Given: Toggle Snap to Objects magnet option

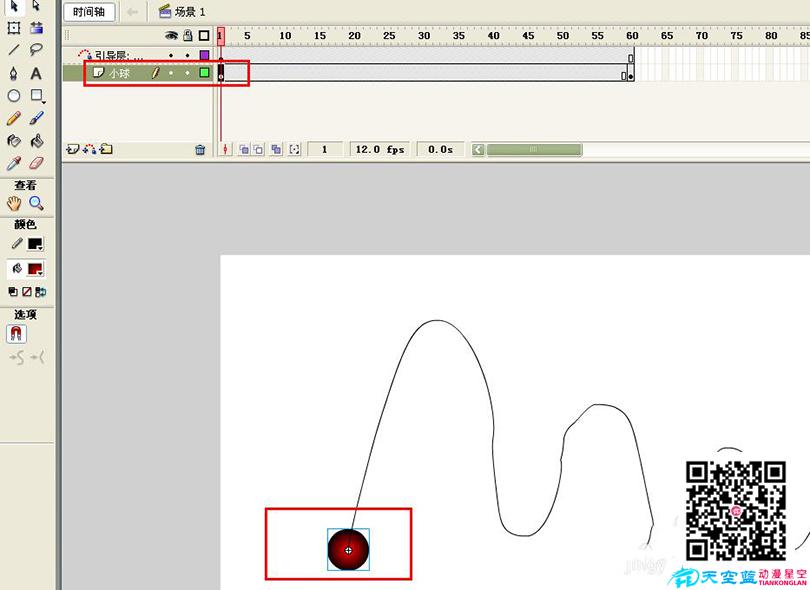Looking at the screenshot, I should [x=17, y=334].
